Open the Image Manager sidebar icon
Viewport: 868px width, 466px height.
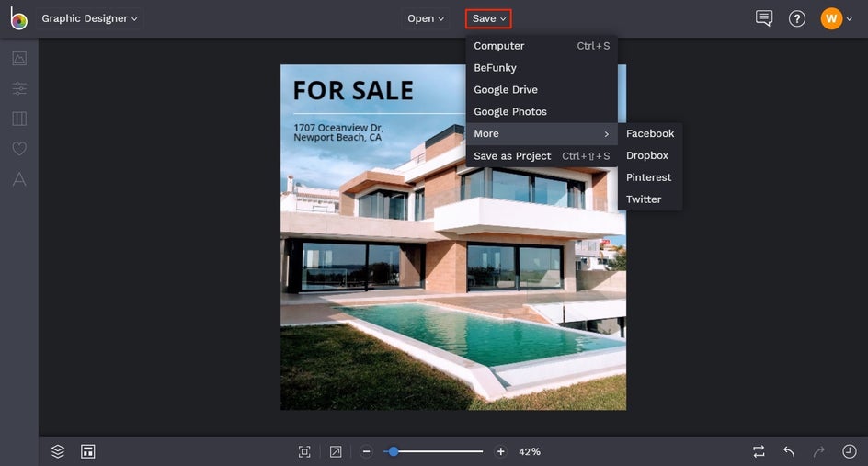[19, 58]
